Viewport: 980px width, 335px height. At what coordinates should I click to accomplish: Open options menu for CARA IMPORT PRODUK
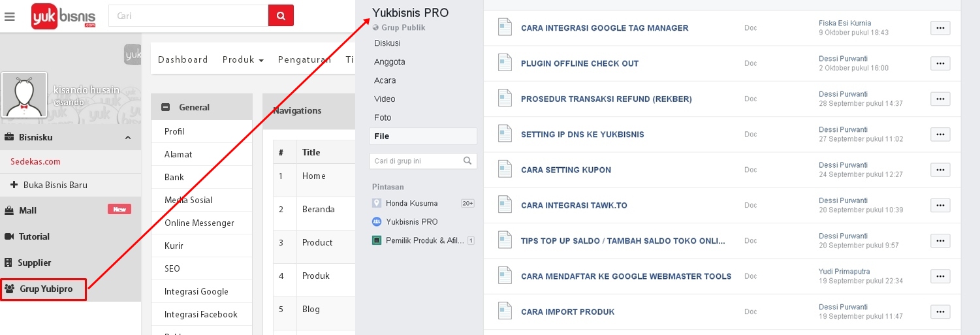point(940,311)
